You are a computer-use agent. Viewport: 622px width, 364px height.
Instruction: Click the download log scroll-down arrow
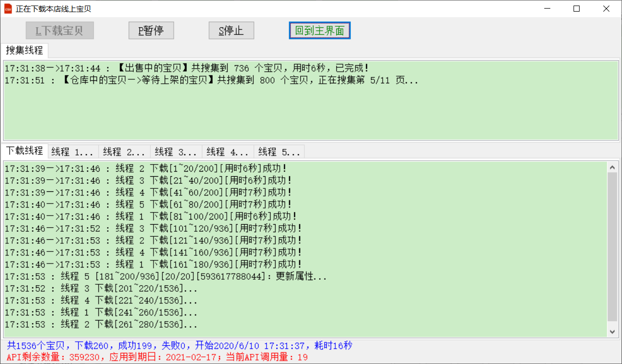[x=612, y=331]
